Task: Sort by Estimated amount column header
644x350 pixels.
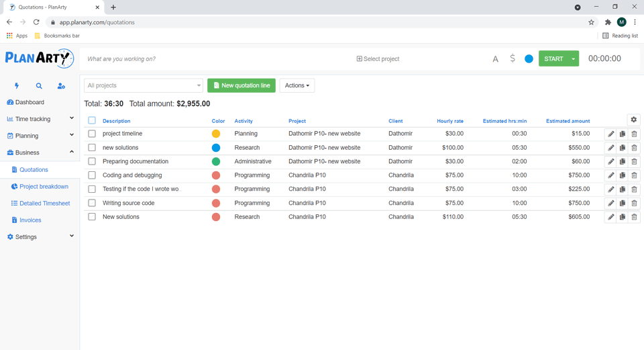Action: coord(568,121)
